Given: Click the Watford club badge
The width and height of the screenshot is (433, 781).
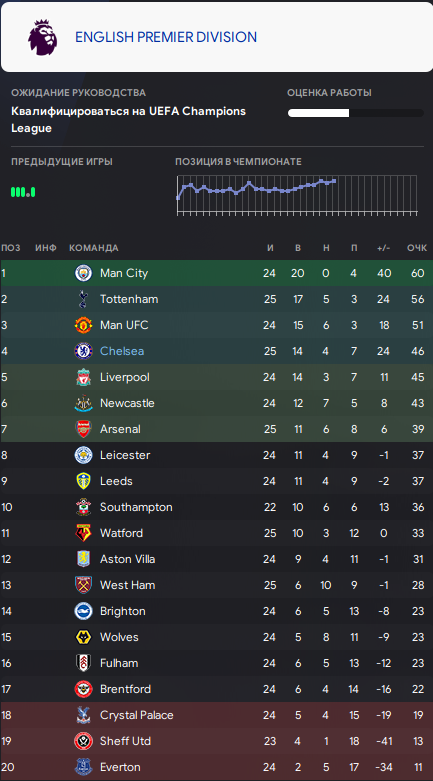Looking at the screenshot, I should point(83,533).
